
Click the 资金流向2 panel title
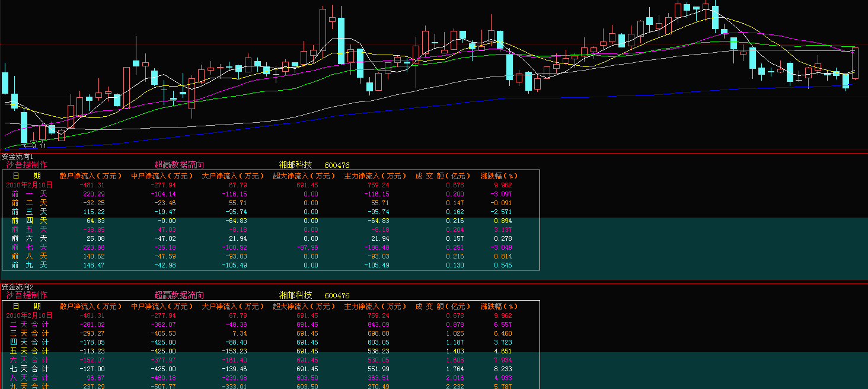[x=18, y=287]
